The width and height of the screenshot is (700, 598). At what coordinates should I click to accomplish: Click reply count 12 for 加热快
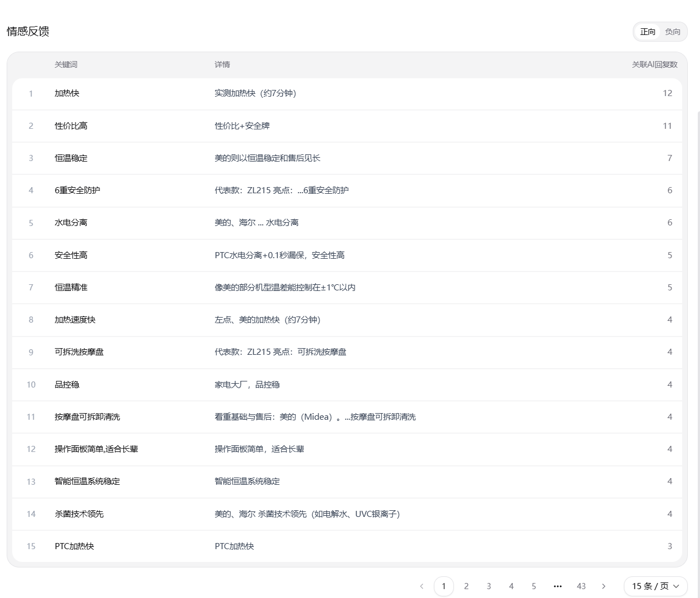667,93
